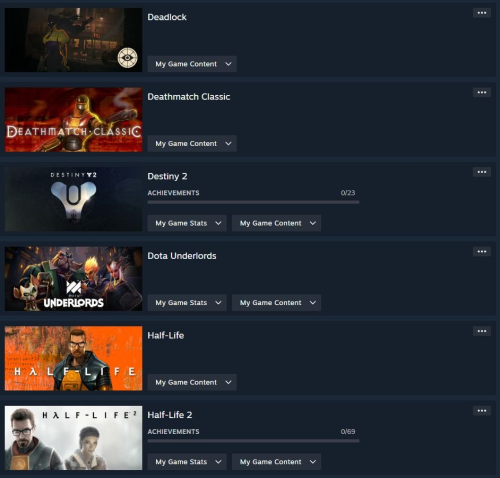500x478 pixels.
Task: Expand Half-Life 2 My Game Stats dropdown
Action: [x=187, y=462]
